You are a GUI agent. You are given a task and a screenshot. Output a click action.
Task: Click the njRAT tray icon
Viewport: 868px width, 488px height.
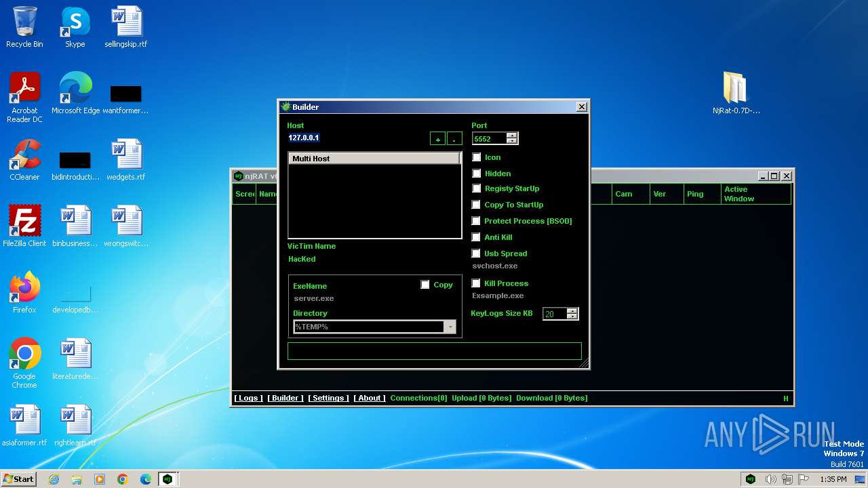tap(751, 479)
